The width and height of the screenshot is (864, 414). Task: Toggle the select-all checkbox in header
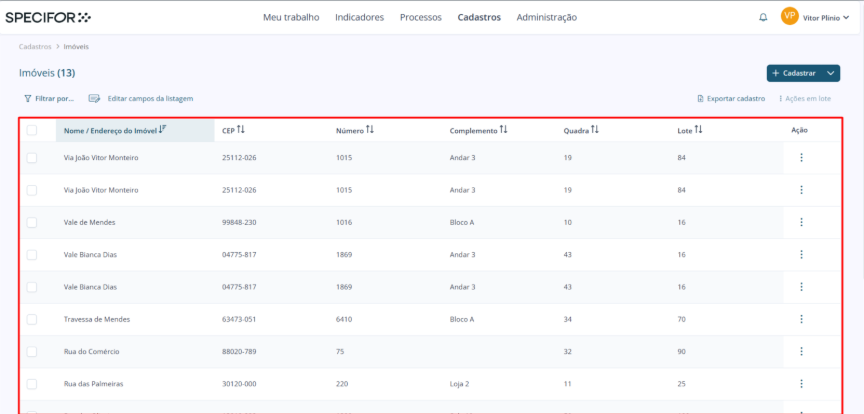[x=32, y=130]
